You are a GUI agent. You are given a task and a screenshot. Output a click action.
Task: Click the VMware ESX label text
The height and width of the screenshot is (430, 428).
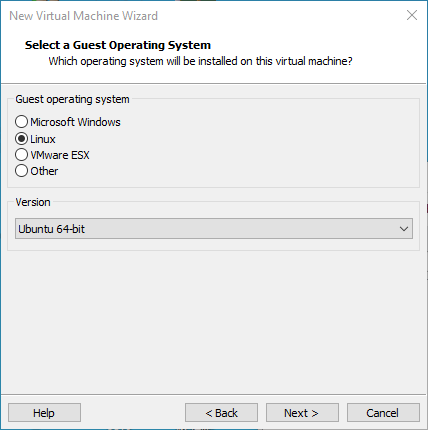(x=60, y=155)
